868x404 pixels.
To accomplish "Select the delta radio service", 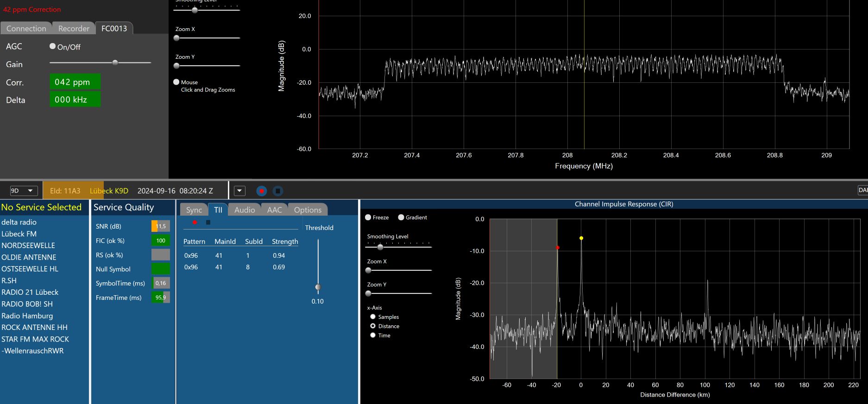I will pos(19,222).
